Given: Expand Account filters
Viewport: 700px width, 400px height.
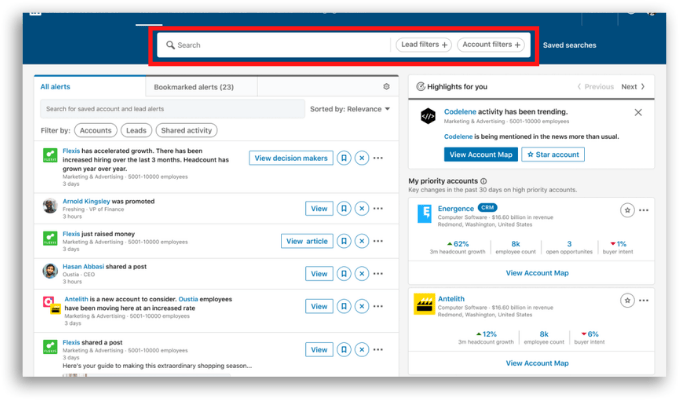Looking at the screenshot, I should tap(491, 45).
